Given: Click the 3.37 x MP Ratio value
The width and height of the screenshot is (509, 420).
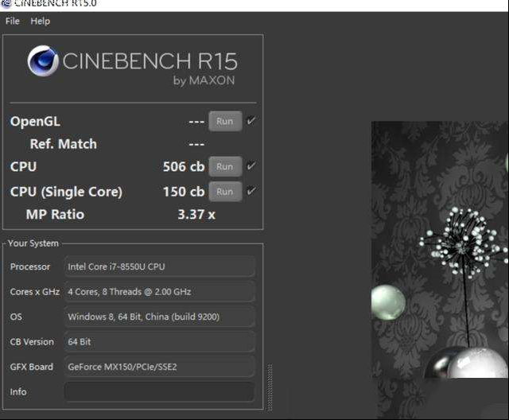Looking at the screenshot, I should [x=196, y=214].
